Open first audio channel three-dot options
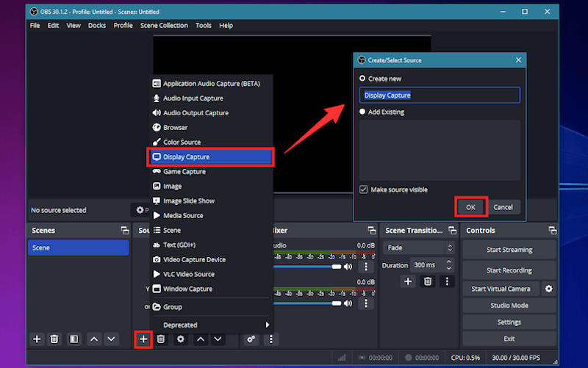This screenshot has width=588, height=368. coord(365,267)
